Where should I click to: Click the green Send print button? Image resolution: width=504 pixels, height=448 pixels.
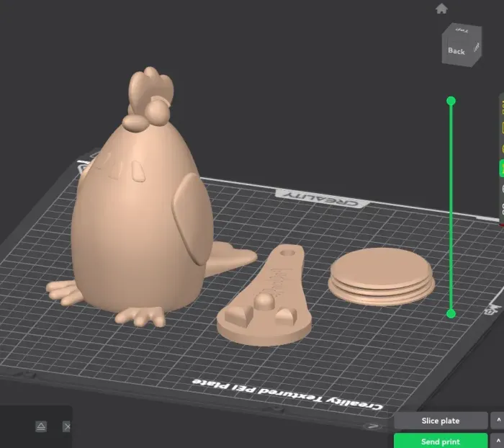pos(440,441)
